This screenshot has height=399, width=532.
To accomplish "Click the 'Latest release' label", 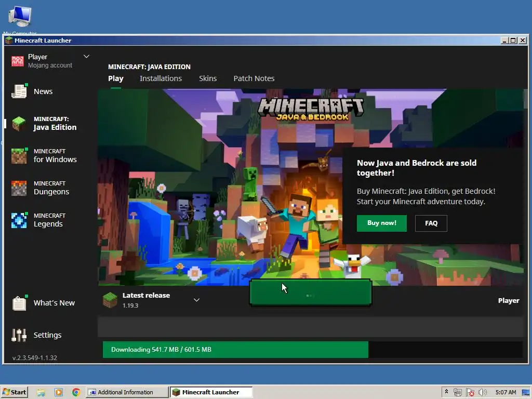I will pyautogui.click(x=146, y=295).
